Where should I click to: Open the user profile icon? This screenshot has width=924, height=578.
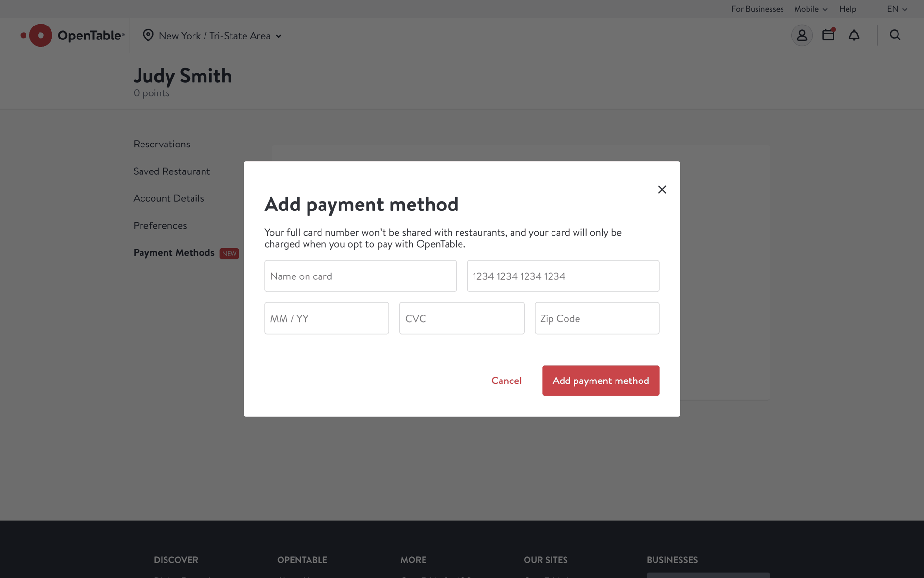click(802, 35)
